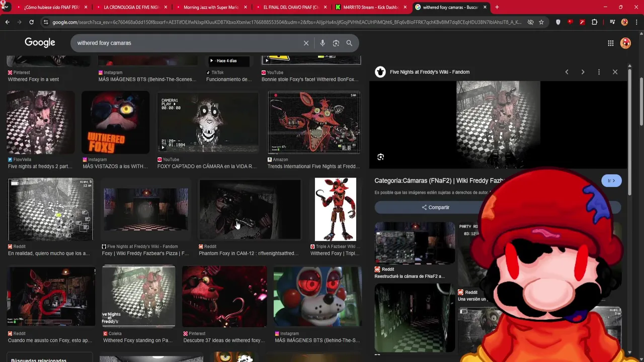Close the 'Morning Jazz with Super Mario' tab
644x362 pixels.
(x=246, y=7)
